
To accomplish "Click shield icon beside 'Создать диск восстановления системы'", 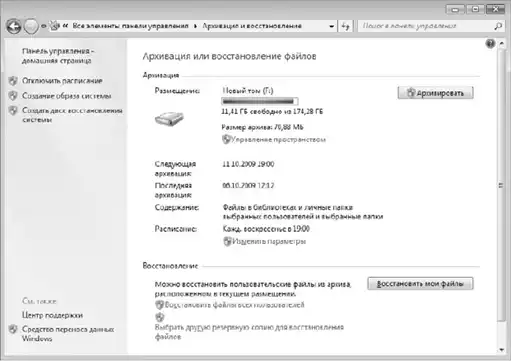I will tap(13, 111).
